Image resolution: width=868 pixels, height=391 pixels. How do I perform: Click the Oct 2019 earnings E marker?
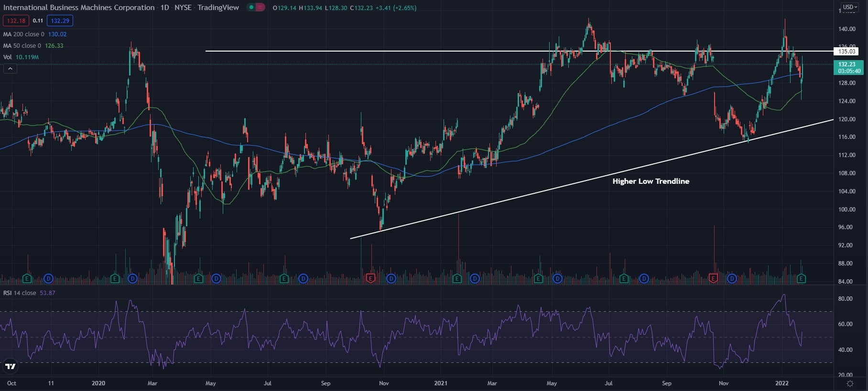coord(27,278)
